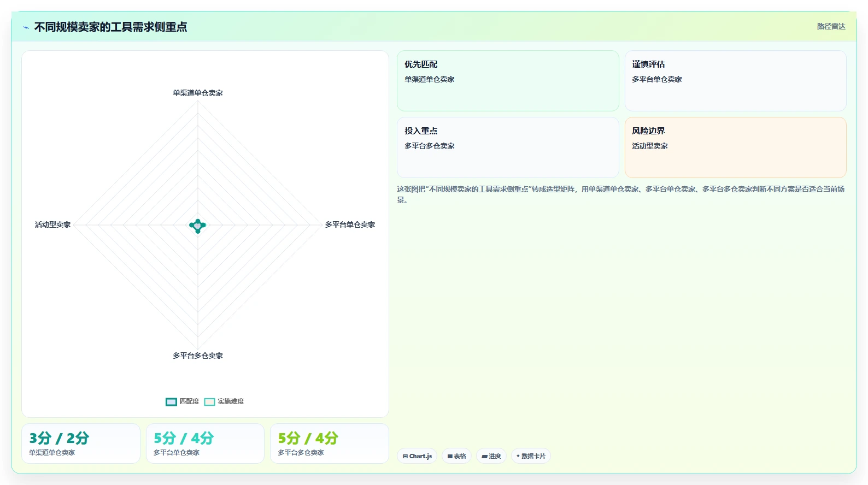Click 活动型卖家 text in 风险边界 card

point(650,146)
